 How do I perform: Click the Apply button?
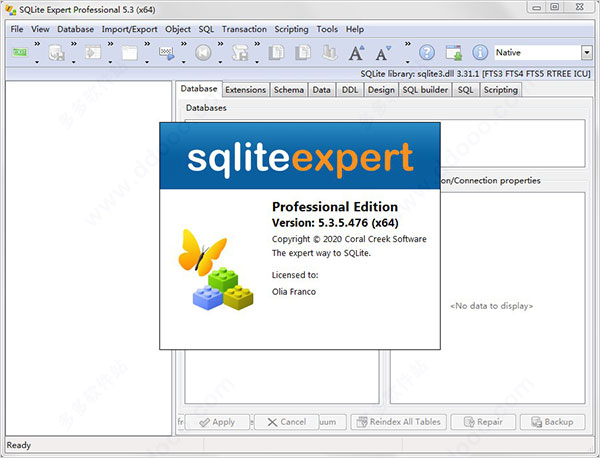[217, 422]
